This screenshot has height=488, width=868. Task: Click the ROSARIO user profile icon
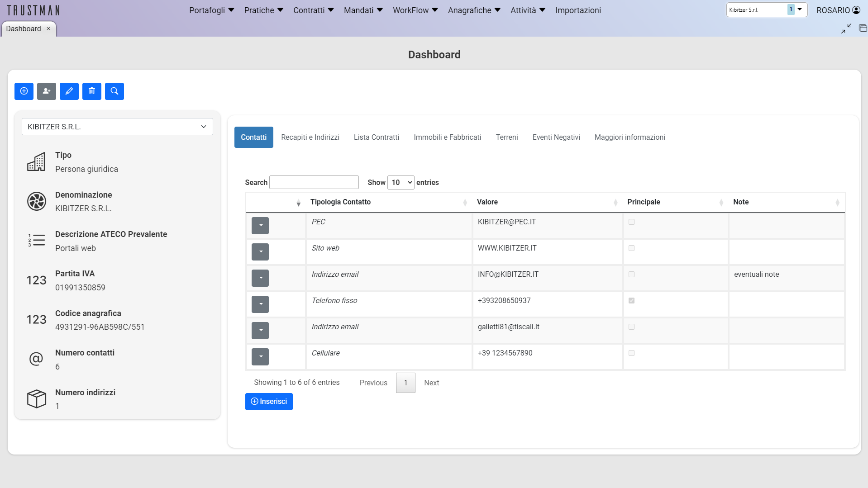pyautogui.click(x=856, y=10)
